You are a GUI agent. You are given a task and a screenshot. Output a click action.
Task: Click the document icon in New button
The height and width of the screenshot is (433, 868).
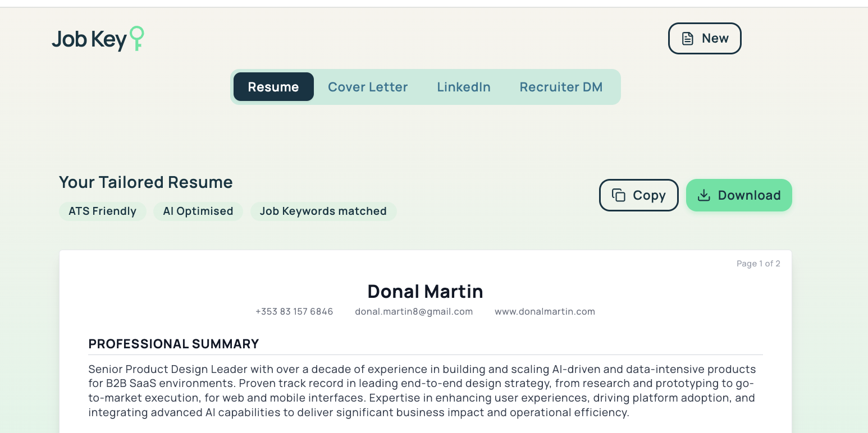(687, 39)
